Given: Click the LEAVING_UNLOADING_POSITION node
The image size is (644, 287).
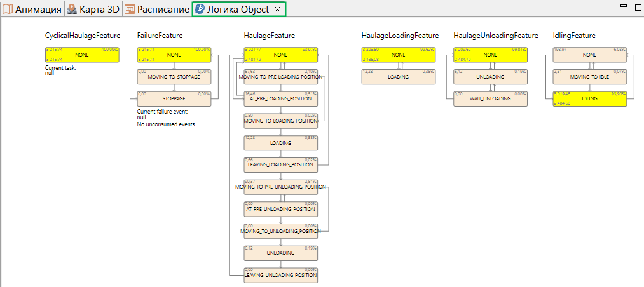Looking at the screenshot, I should (280, 275).
